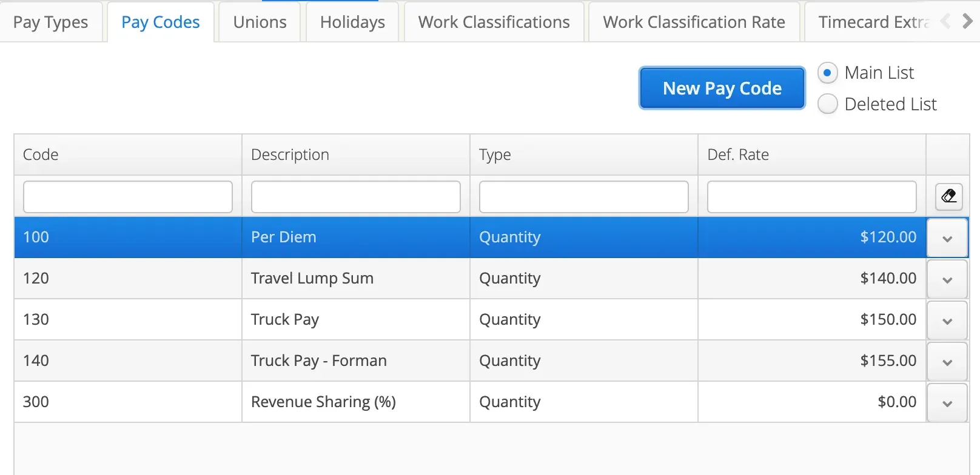980x475 pixels.
Task: Select the Per Diem description cell
Action: pos(356,237)
